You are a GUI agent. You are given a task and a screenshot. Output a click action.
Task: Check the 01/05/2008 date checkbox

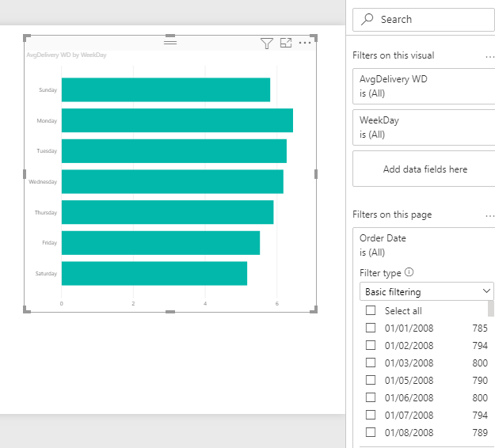(371, 380)
